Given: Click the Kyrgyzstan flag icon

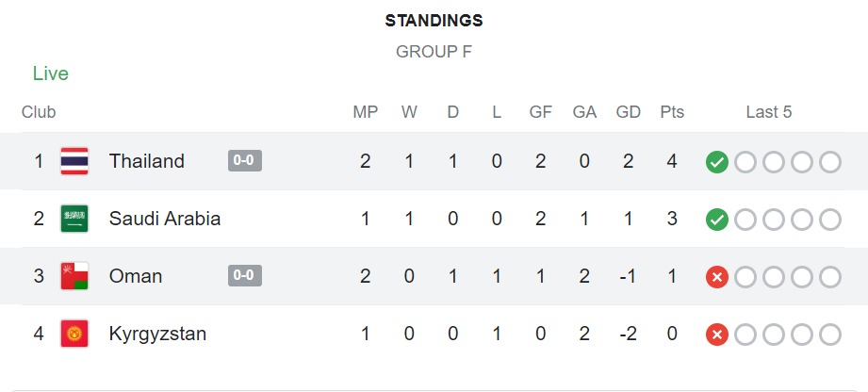Looking at the screenshot, I should [x=74, y=334].
